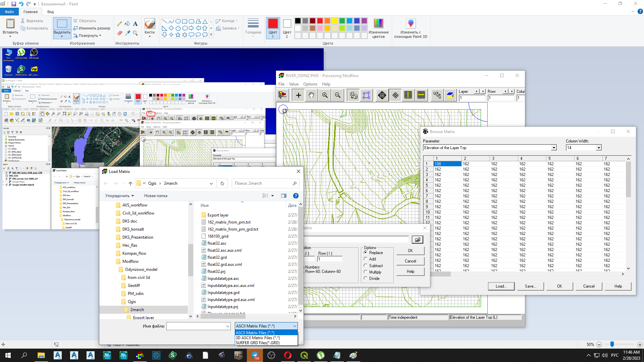Image resolution: width=644 pixels, height=362 pixels.
Task: Expand the Column Width combo box
Action: point(598,148)
